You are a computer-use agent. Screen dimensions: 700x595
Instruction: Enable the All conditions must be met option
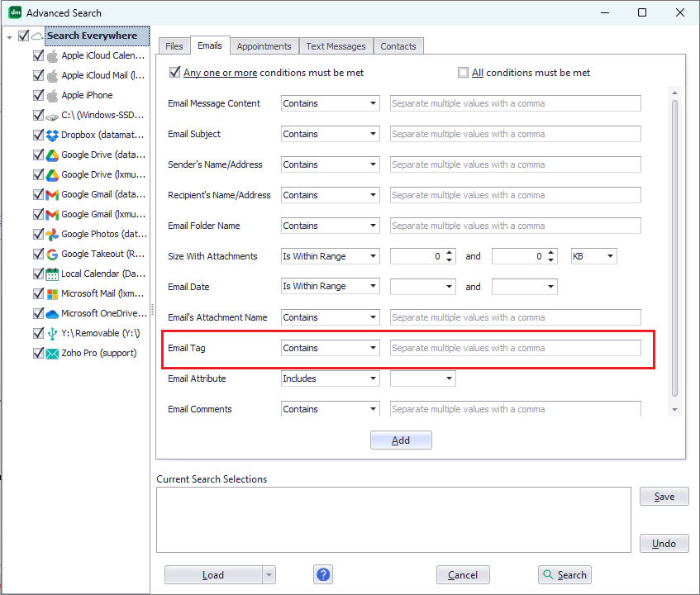tap(464, 72)
